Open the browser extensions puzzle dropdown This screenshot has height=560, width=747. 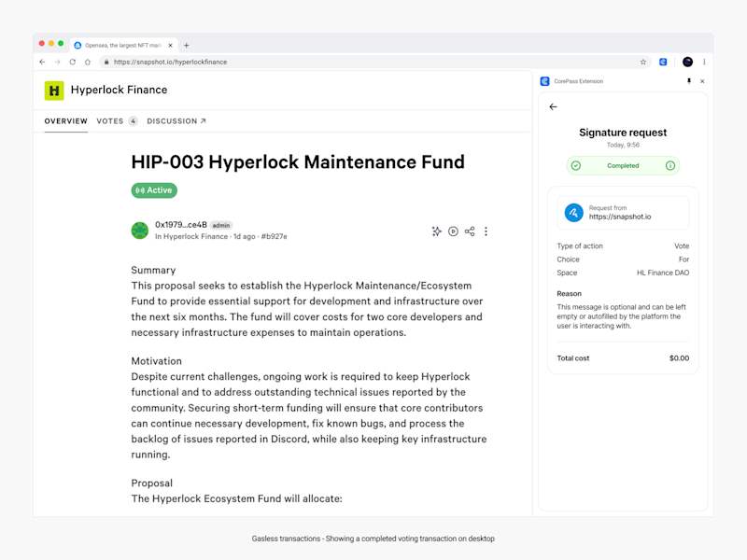click(x=662, y=62)
